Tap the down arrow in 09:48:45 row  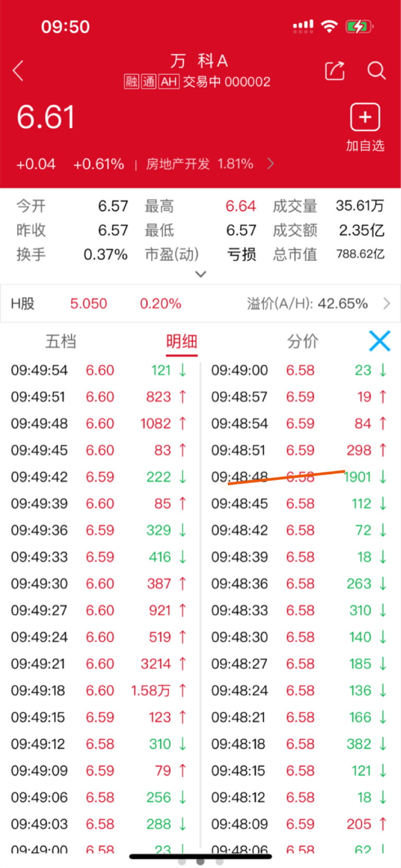tap(383, 503)
